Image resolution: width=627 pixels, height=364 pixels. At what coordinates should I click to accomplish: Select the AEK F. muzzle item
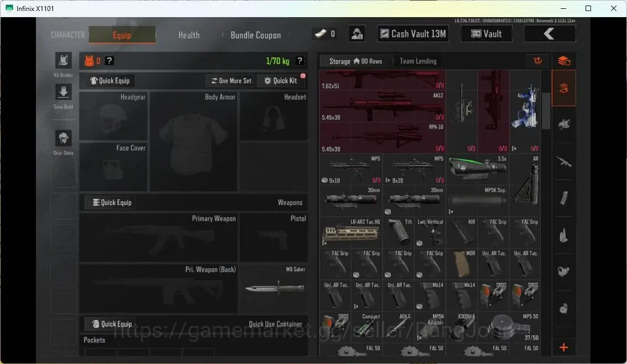coord(399,327)
